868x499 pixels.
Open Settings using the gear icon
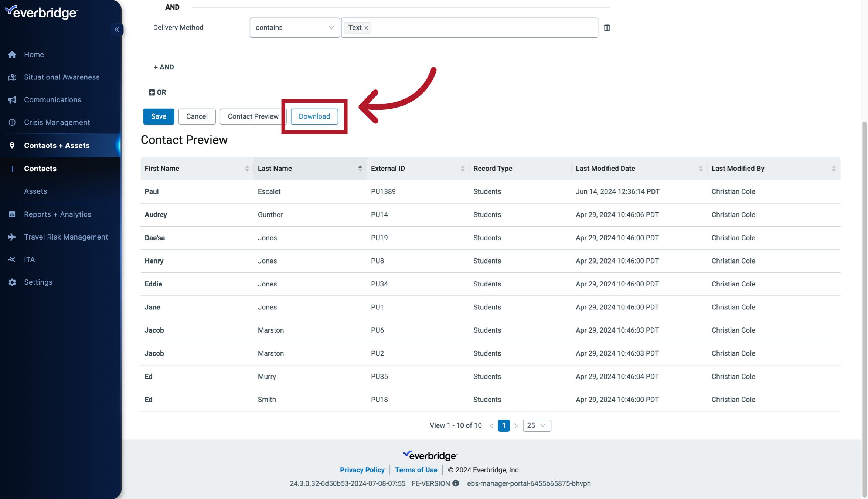pyautogui.click(x=12, y=282)
